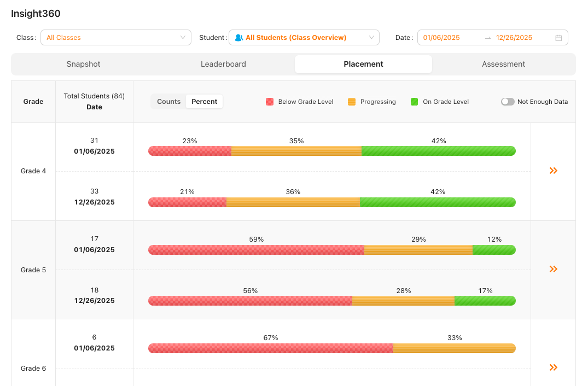Screen dimensions: 588x386
Task: Click the green On Grade Level legend icon
Action: (x=414, y=102)
